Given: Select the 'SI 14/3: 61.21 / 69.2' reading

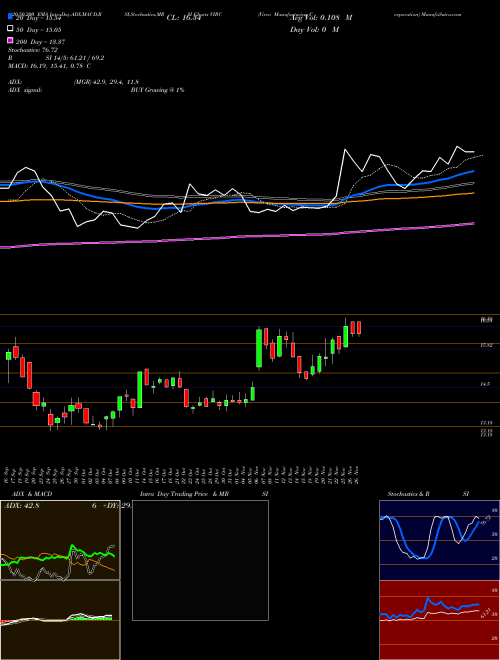Looking at the screenshot, I should click(x=75, y=58).
